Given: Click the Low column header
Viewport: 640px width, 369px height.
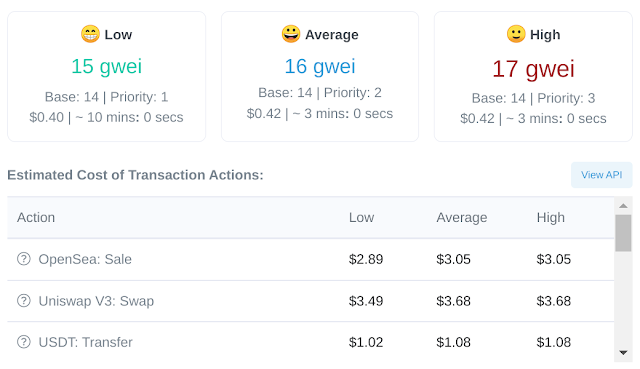Looking at the screenshot, I should 362,218.
